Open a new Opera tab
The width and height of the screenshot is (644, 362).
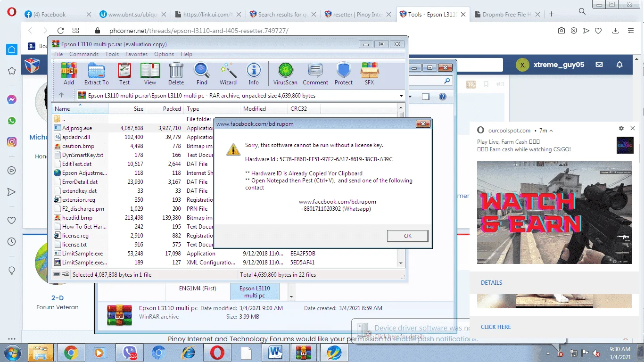coord(552,14)
